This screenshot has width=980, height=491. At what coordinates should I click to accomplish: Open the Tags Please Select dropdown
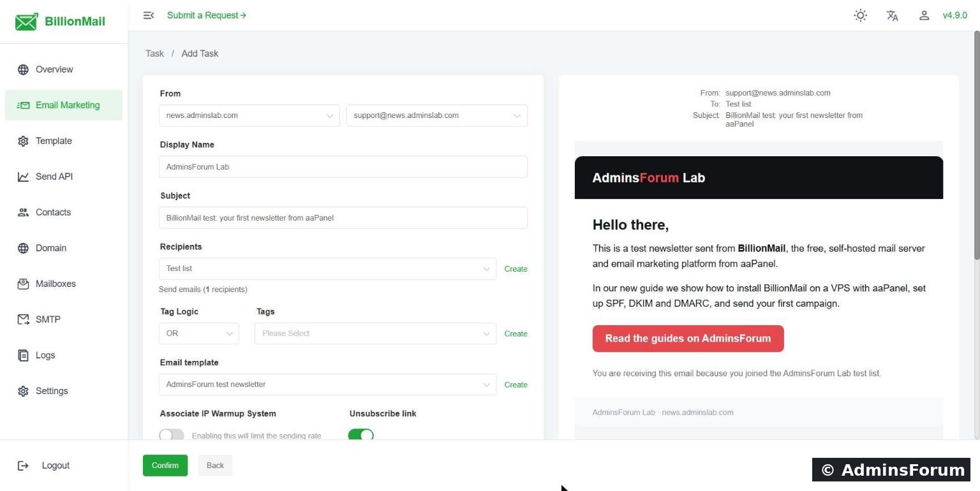(375, 333)
